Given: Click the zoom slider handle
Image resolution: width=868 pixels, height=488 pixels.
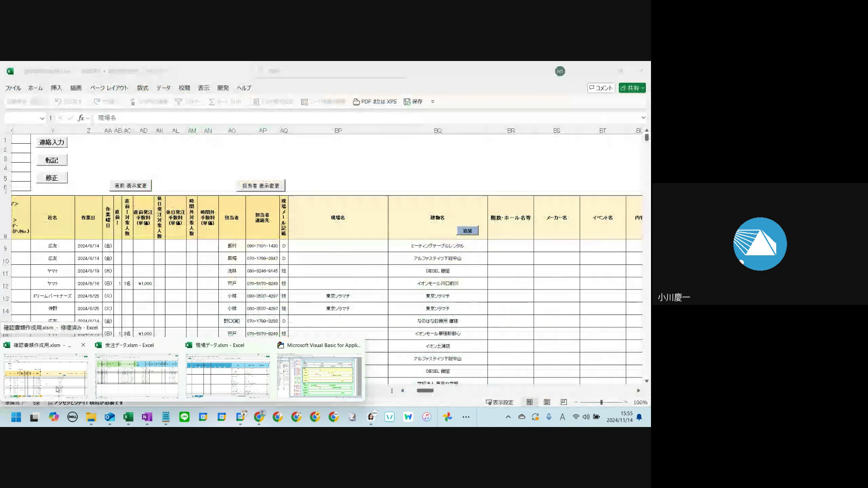Looking at the screenshot, I should click(x=601, y=402).
